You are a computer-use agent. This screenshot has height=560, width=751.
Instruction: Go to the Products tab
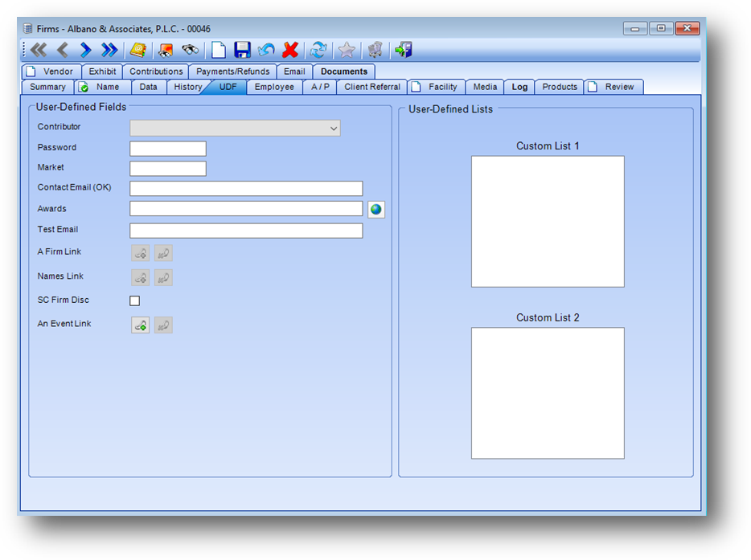pos(560,87)
